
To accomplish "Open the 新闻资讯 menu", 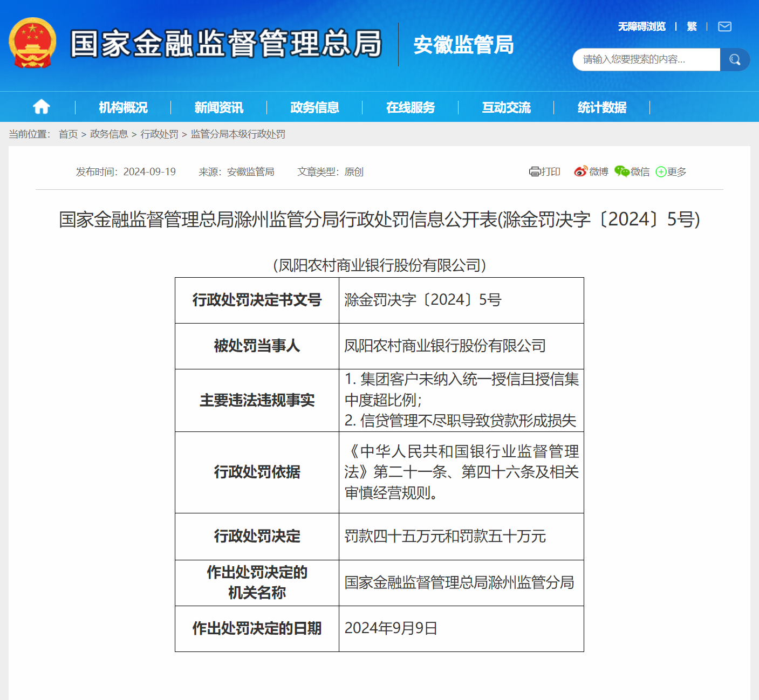I will pyautogui.click(x=219, y=107).
